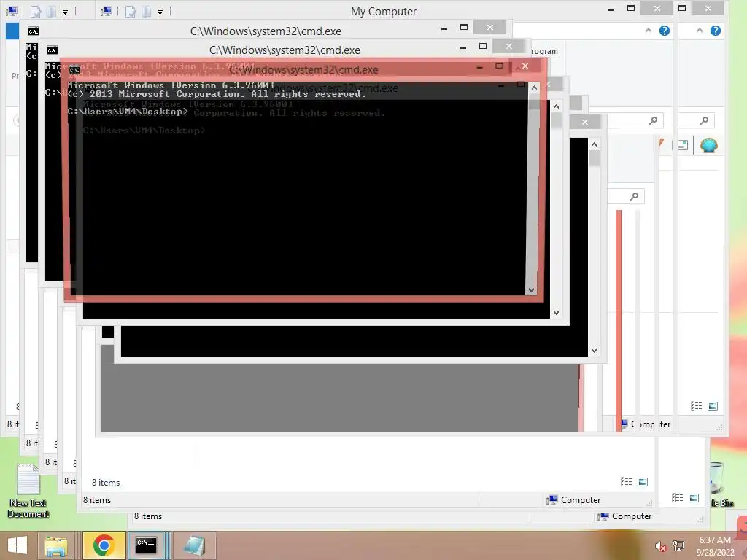747x560 pixels.
Task: Open the Windows Start button
Action: (x=18, y=545)
